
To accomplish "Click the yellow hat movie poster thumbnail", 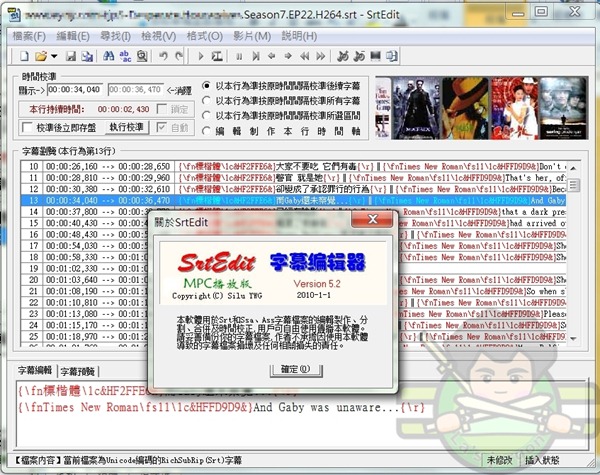I will (465, 108).
